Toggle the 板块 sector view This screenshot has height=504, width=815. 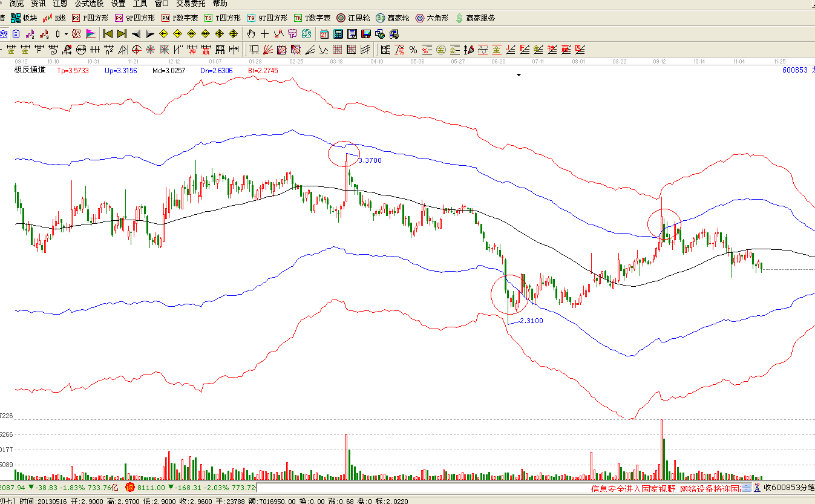24,18
